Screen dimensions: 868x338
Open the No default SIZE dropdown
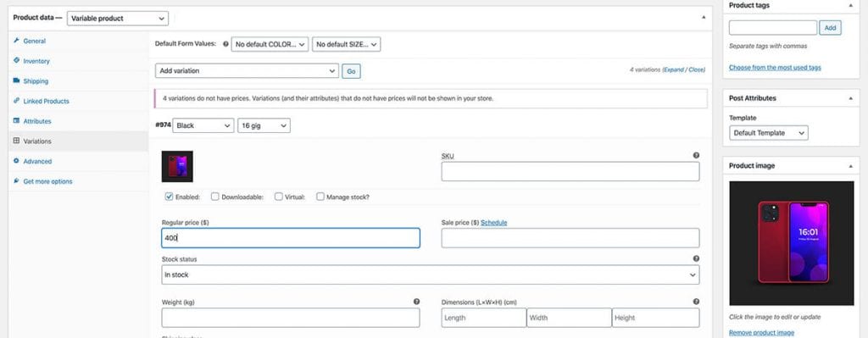(346, 44)
